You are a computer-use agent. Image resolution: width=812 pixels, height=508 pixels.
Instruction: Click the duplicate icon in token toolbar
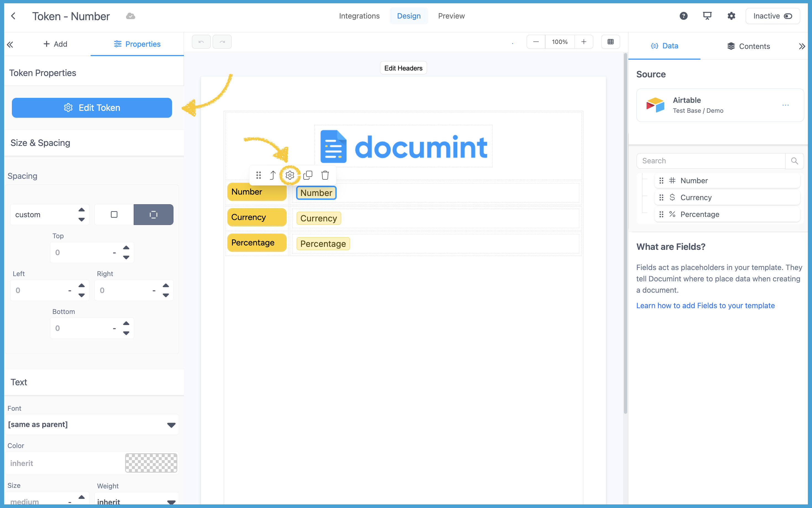pos(307,175)
